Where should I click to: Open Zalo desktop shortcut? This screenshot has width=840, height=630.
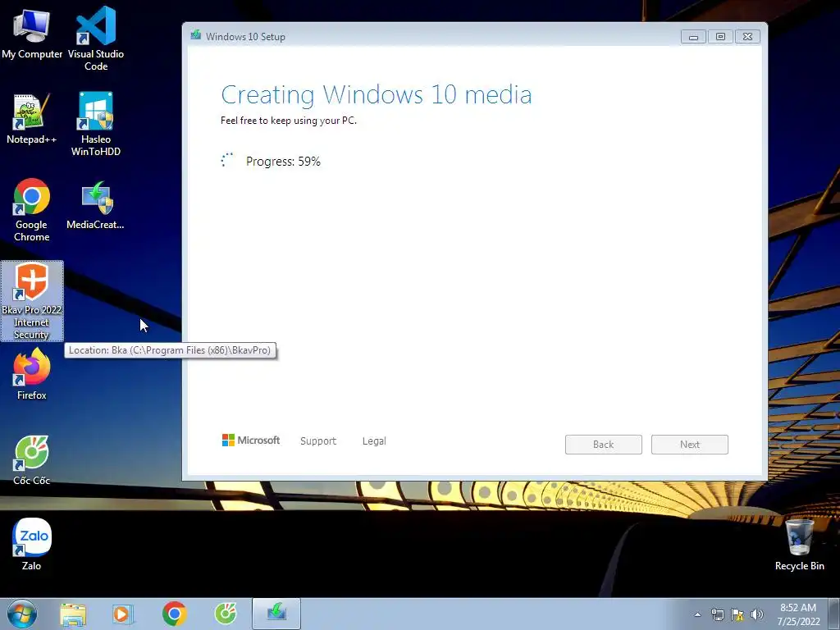point(32,544)
